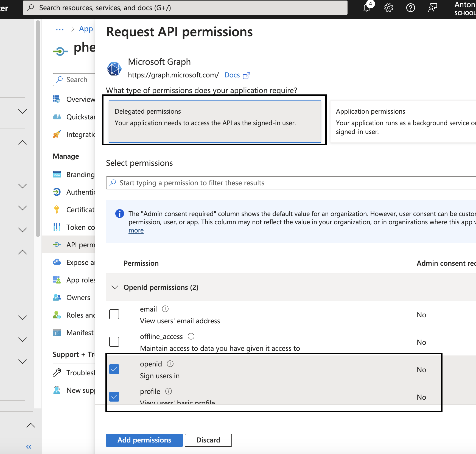Click the Troubleshooting wrench icon
The width and height of the screenshot is (476, 454).
coord(57,372)
